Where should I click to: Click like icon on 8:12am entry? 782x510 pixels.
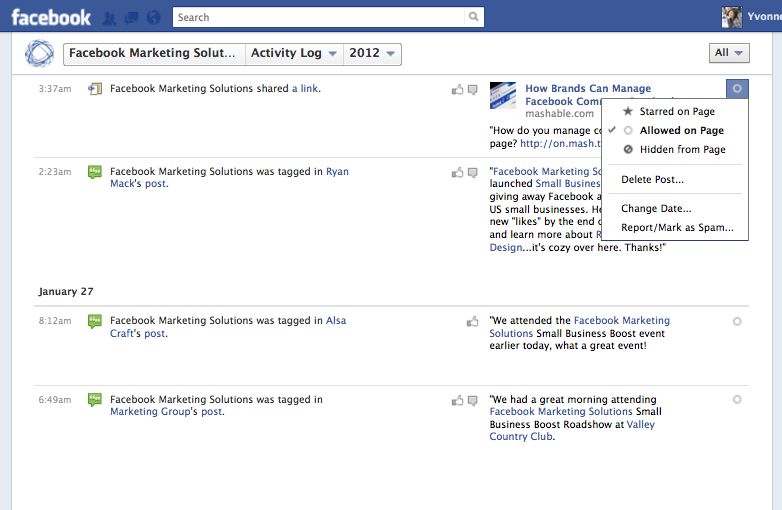pos(472,322)
